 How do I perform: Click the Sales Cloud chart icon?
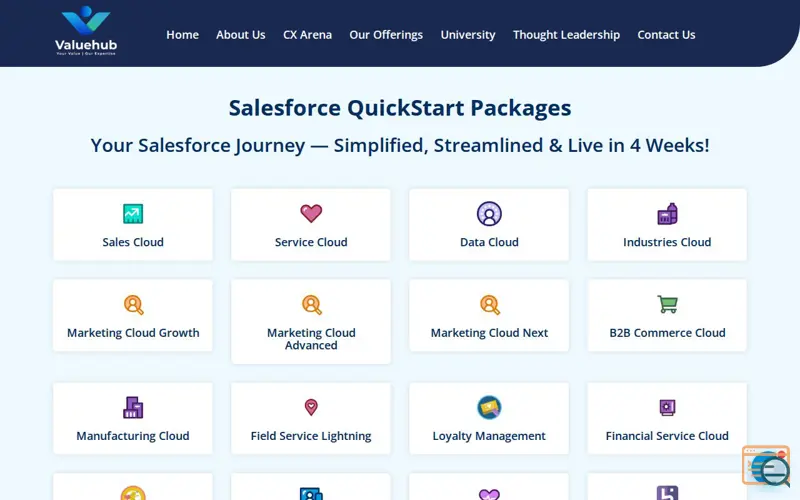[133, 214]
